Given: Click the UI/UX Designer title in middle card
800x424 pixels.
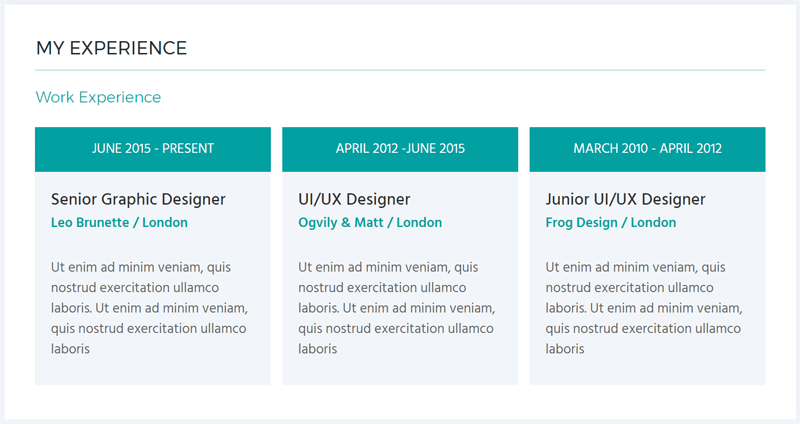Looking at the screenshot, I should (x=354, y=199).
